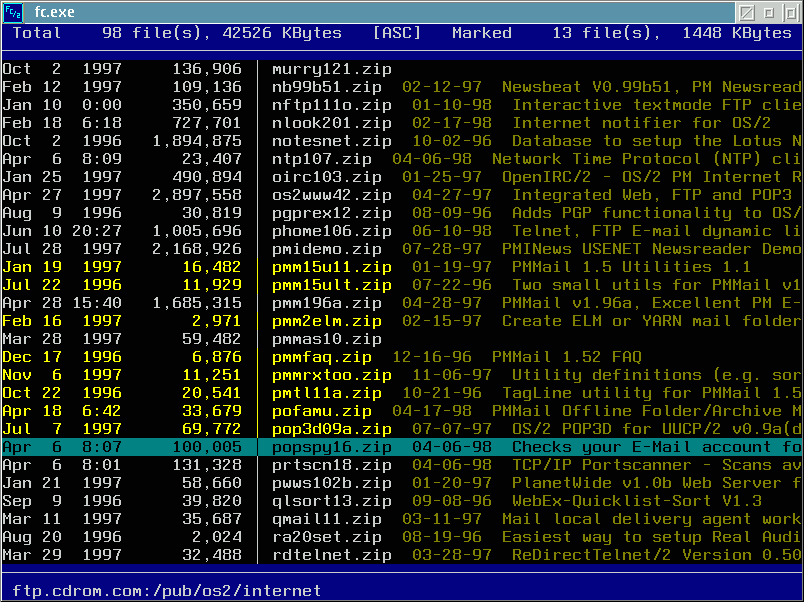Viewport: 804px width, 602px height.
Task: Select pmm196a.zip file
Action: pyautogui.click(x=327, y=303)
